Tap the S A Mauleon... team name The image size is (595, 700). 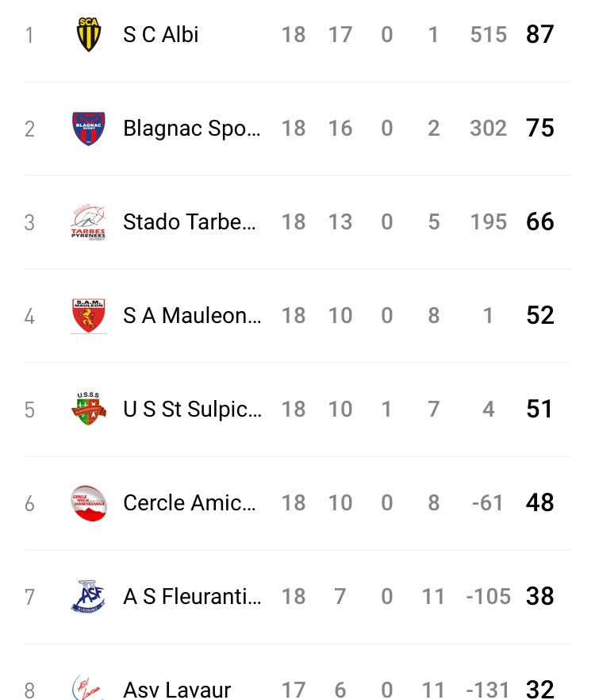[x=191, y=316]
